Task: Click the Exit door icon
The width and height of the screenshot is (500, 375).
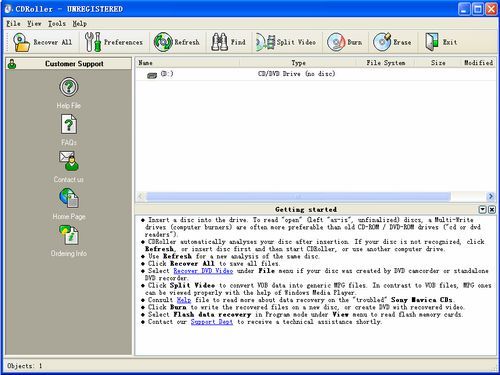Action: coord(432,42)
